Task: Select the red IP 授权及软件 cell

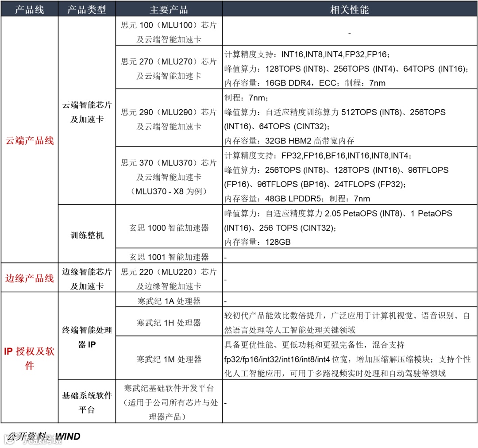Action: [x=30, y=357]
